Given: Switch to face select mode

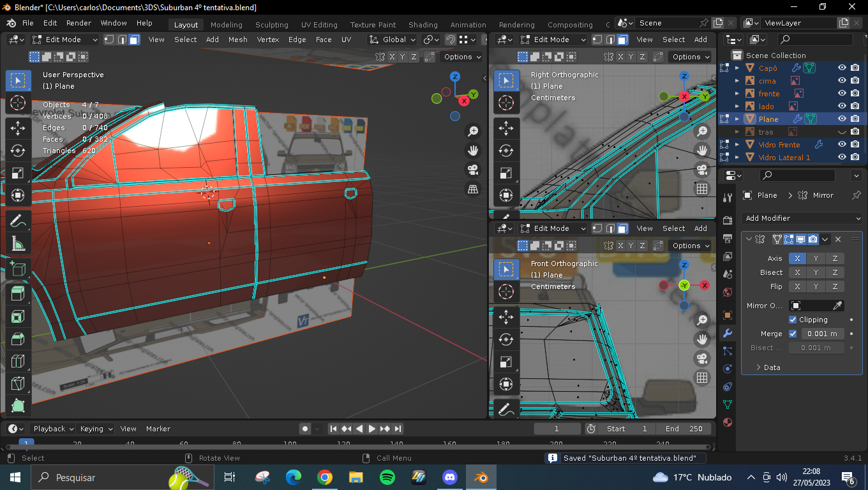Looking at the screenshot, I should click(134, 40).
